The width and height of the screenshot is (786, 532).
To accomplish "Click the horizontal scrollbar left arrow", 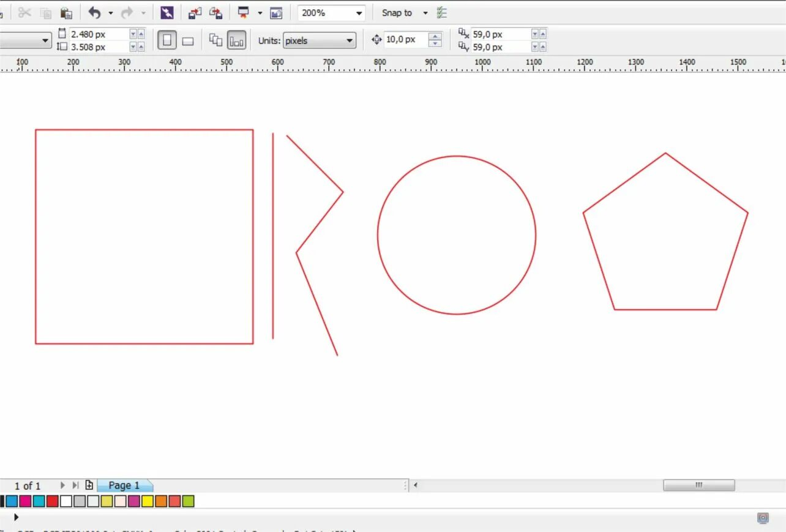I will (416, 485).
